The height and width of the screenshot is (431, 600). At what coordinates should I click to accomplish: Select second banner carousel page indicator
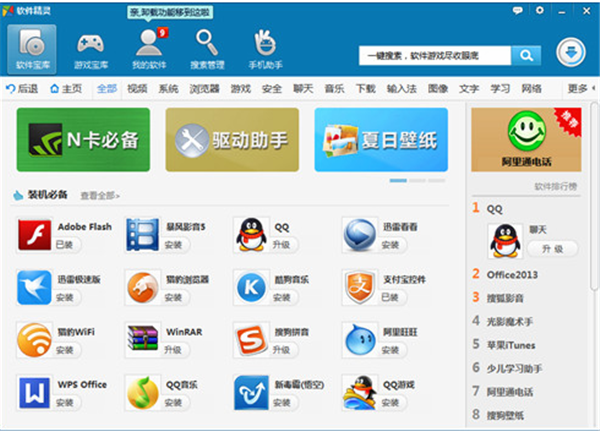(417, 180)
